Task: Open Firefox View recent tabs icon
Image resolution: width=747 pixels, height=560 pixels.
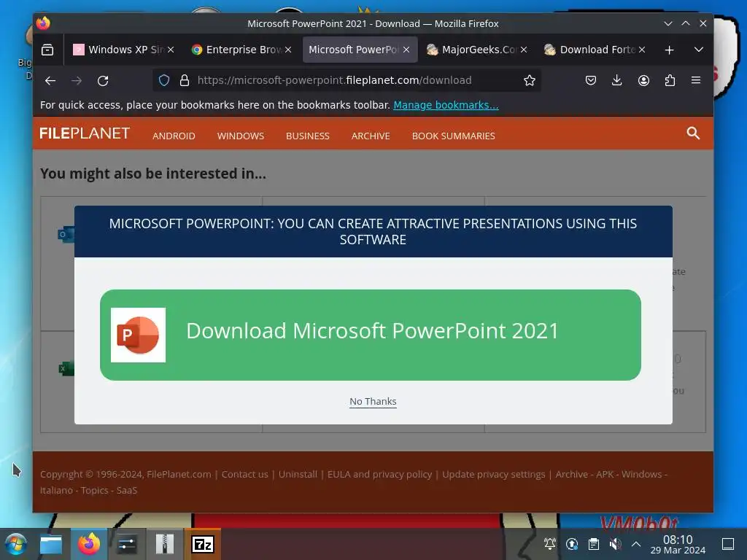Action: pyautogui.click(x=47, y=50)
